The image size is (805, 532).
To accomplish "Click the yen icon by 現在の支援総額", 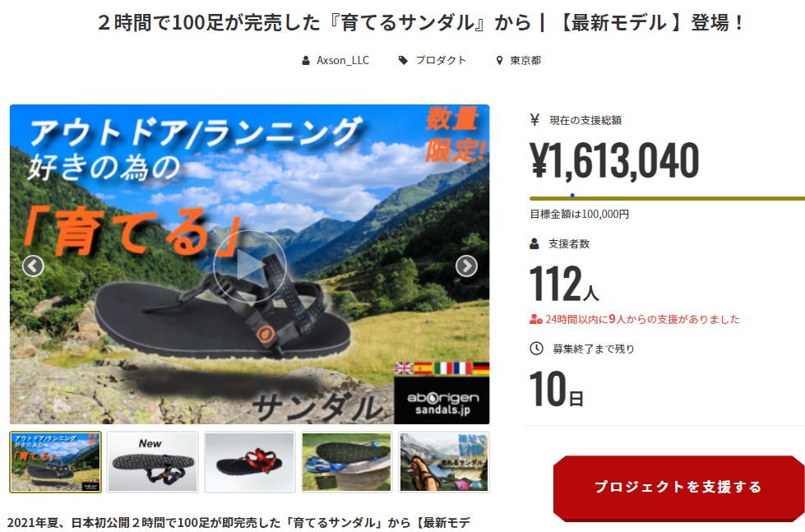I will [535, 120].
